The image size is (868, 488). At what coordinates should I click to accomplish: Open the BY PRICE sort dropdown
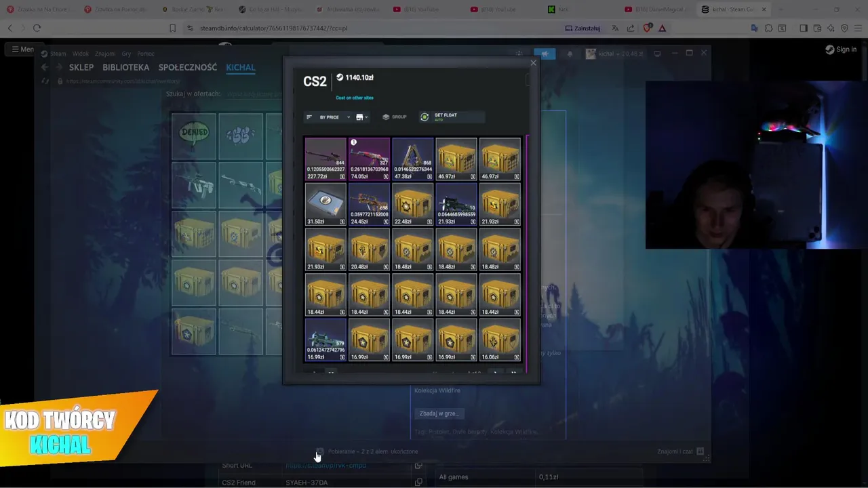(x=328, y=117)
